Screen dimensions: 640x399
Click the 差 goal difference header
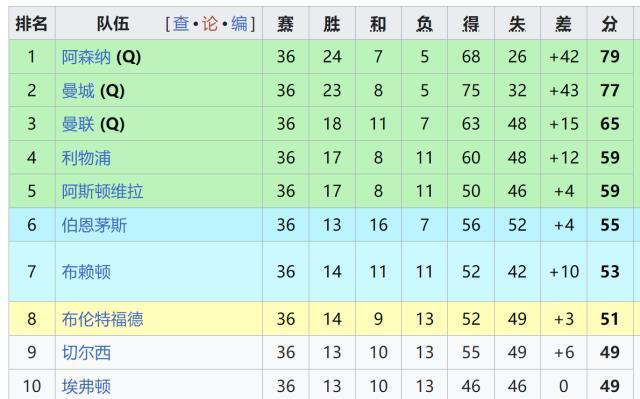coord(564,23)
